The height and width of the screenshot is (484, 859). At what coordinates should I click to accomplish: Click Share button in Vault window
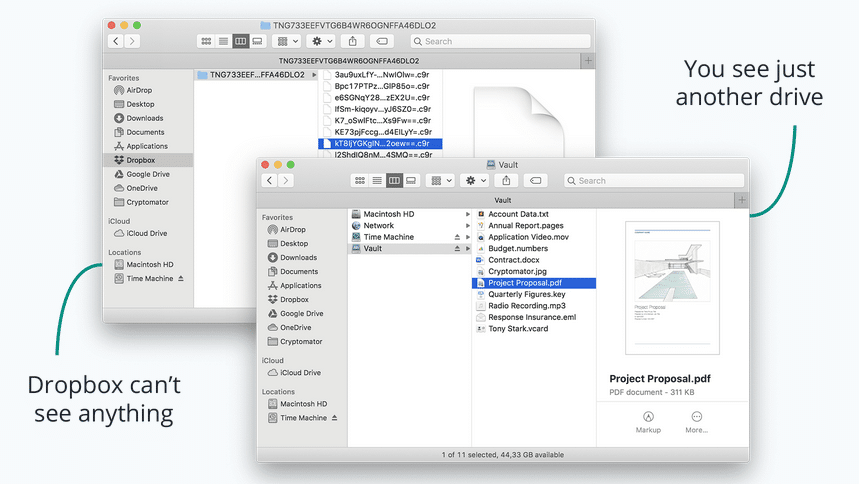pyautogui.click(x=506, y=180)
